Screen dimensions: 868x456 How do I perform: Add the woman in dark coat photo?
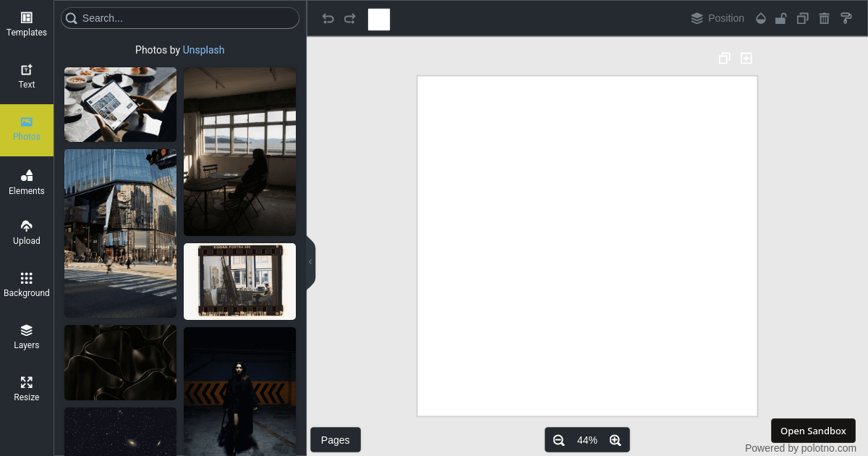239,392
